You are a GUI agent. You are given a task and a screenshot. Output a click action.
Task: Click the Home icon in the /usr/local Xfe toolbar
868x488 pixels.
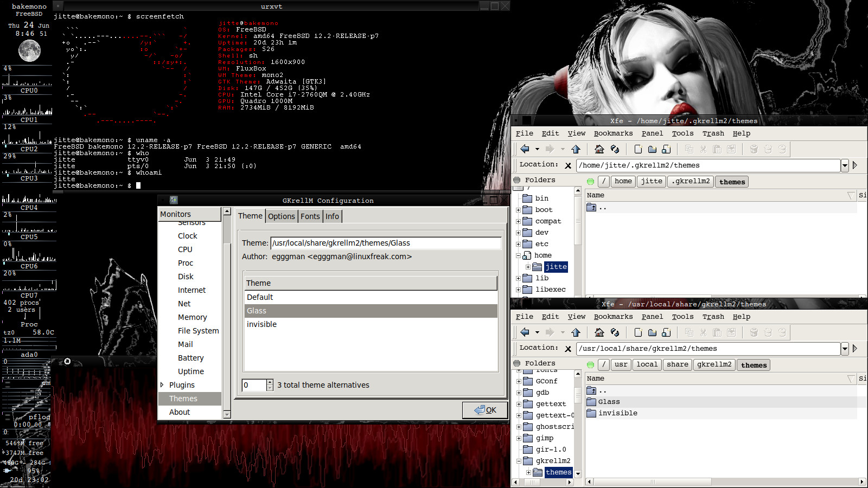[x=599, y=332]
